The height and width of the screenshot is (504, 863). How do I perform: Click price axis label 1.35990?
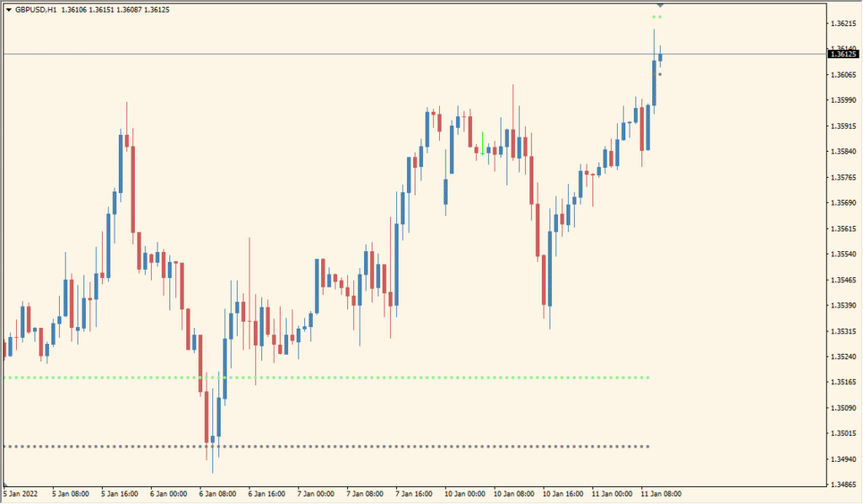(843, 100)
